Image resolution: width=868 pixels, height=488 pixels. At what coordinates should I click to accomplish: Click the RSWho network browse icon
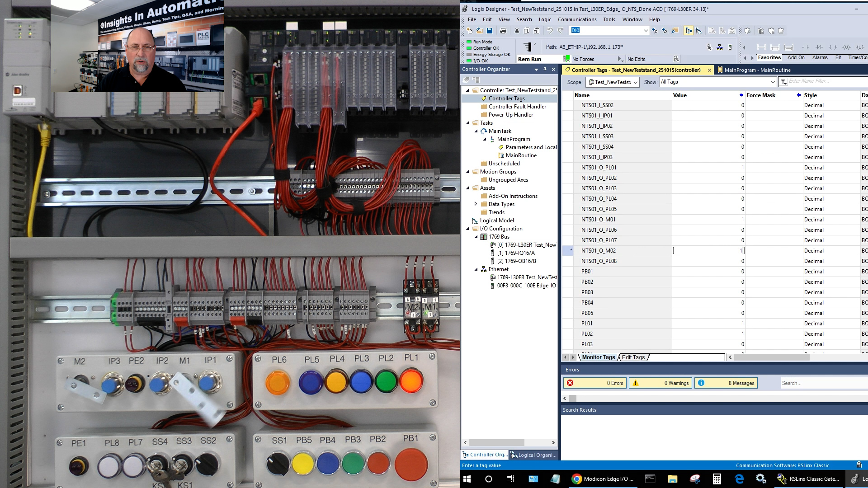coord(719,47)
